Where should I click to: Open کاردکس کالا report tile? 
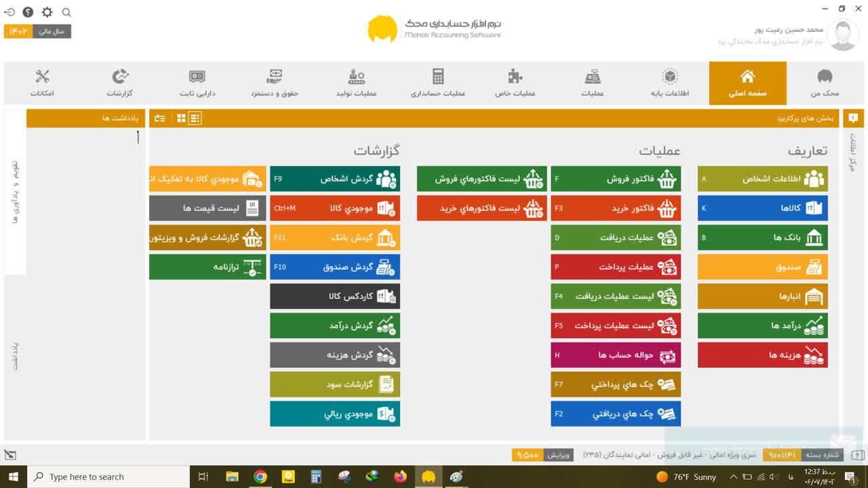335,296
